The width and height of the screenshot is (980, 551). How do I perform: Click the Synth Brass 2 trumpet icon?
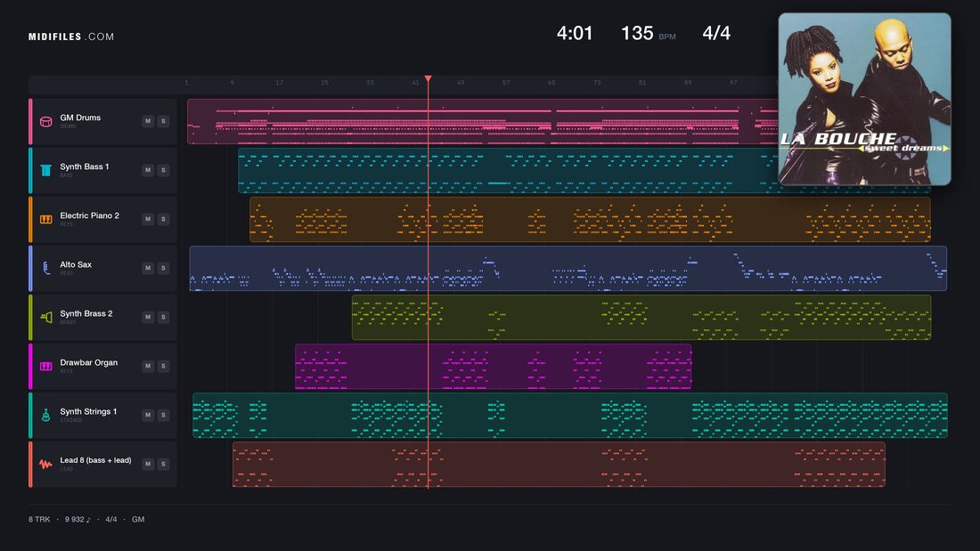click(45, 318)
